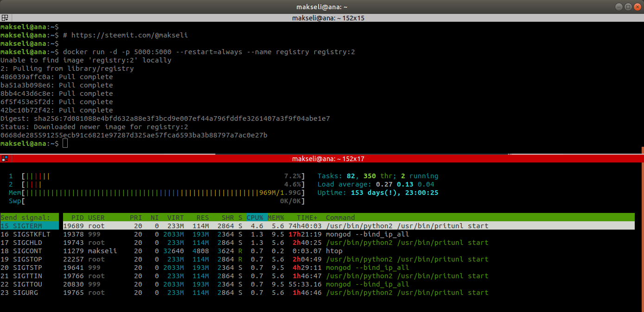Click the 'Digest: sha256' output line
This screenshot has width=644, height=312.
pyautogui.click(x=165, y=119)
